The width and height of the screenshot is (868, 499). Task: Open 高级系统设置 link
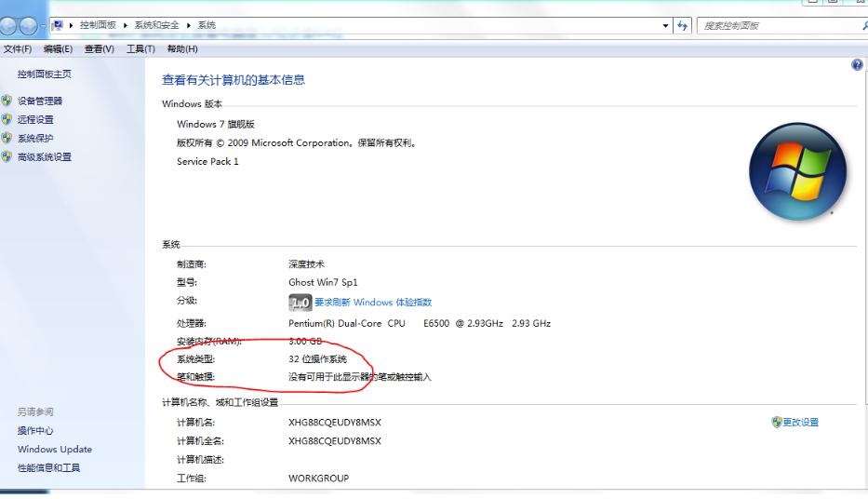tap(45, 156)
